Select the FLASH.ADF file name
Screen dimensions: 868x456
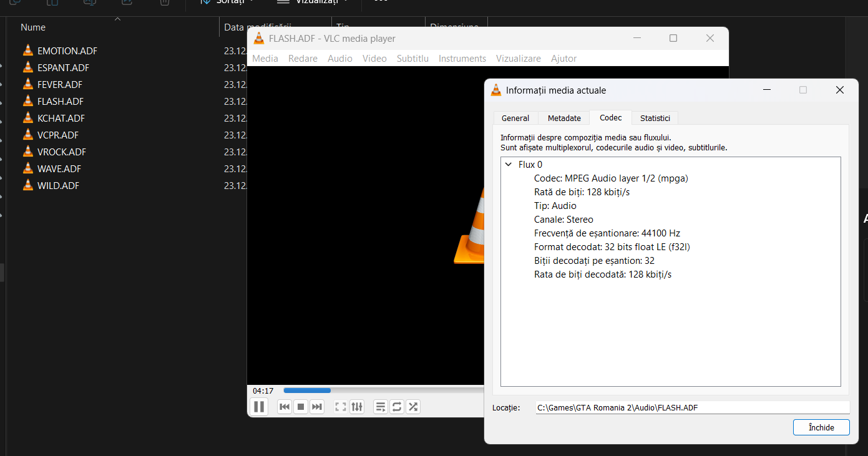click(61, 101)
